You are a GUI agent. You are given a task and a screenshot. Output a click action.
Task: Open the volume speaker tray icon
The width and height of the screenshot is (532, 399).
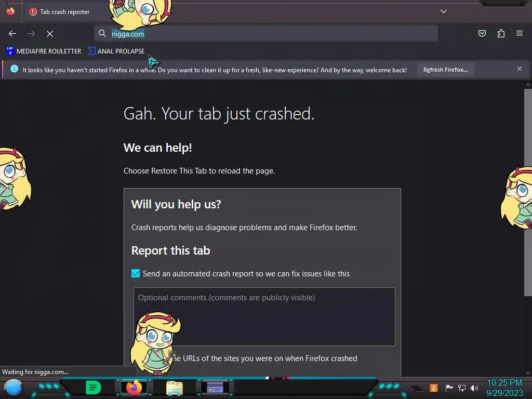[x=474, y=388]
